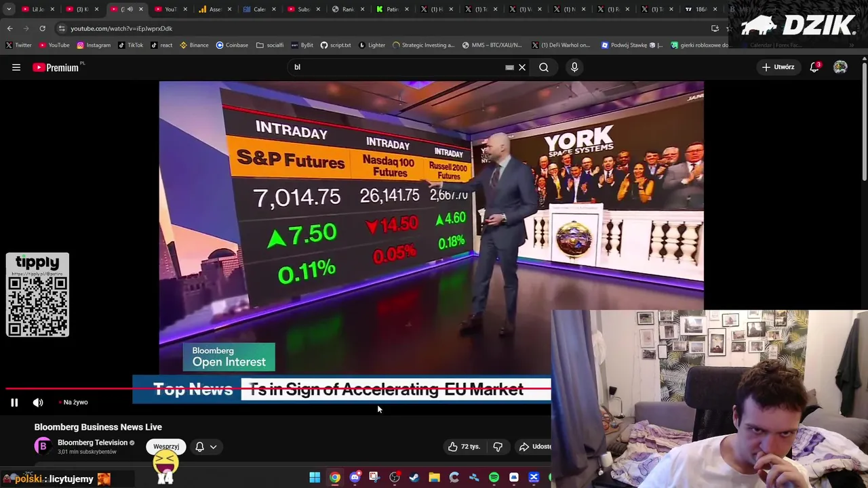Go back in browser history
The image size is (868, 488).
pos(9,28)
